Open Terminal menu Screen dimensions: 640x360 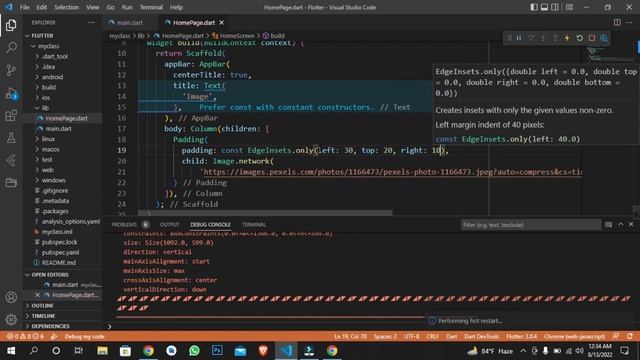pos(151,7)
